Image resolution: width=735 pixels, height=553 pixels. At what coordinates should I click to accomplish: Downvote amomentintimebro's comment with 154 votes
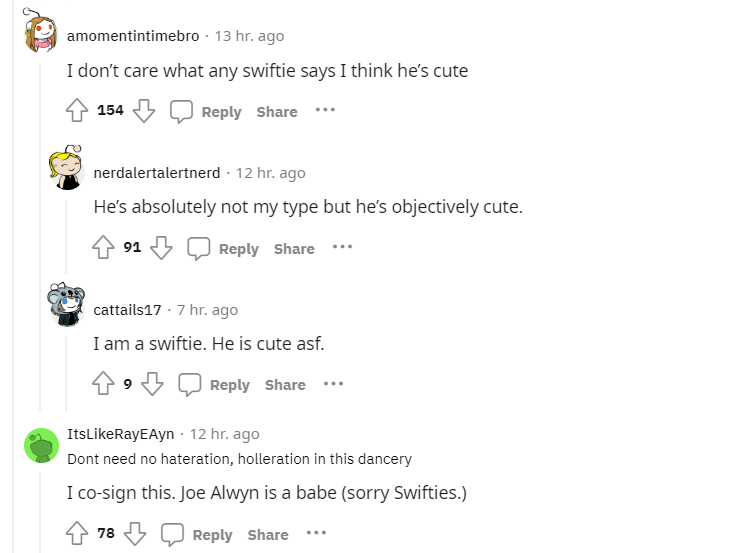pos(145,111)
